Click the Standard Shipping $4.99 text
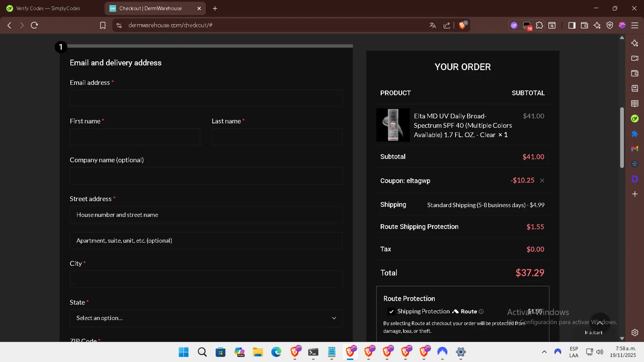 486,205
